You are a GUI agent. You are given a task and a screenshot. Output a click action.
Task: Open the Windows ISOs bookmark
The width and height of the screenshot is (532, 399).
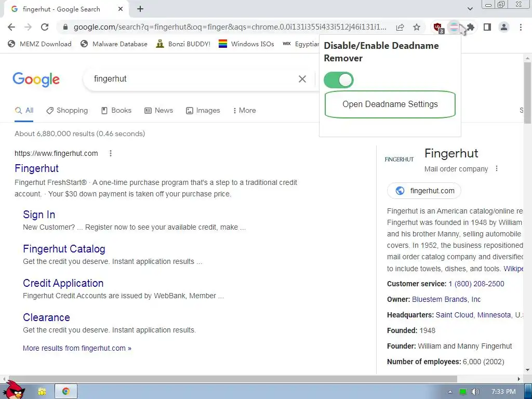[246, 44]
